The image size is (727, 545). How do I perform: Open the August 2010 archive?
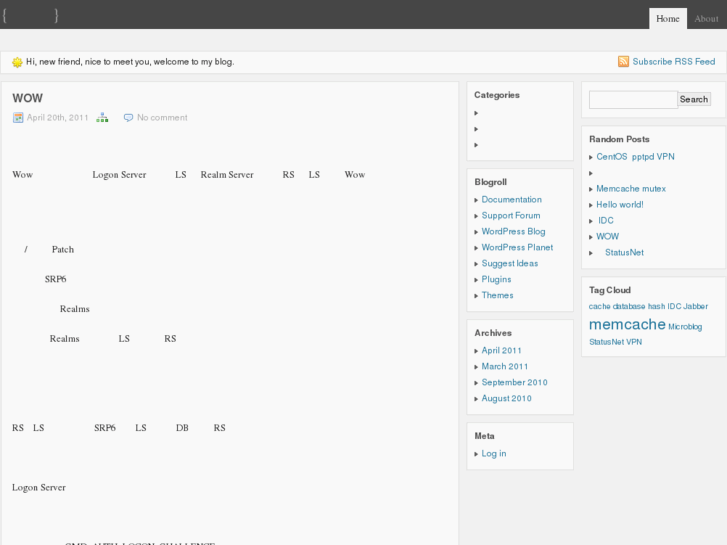(x=506, y=399)
